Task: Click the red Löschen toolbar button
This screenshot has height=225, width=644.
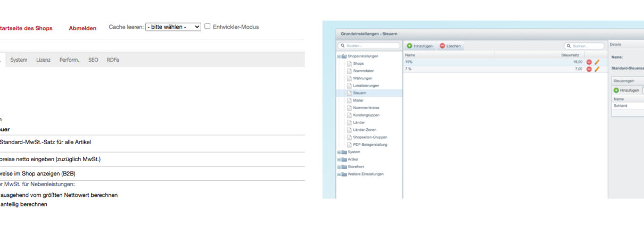Action: point(450,46)
